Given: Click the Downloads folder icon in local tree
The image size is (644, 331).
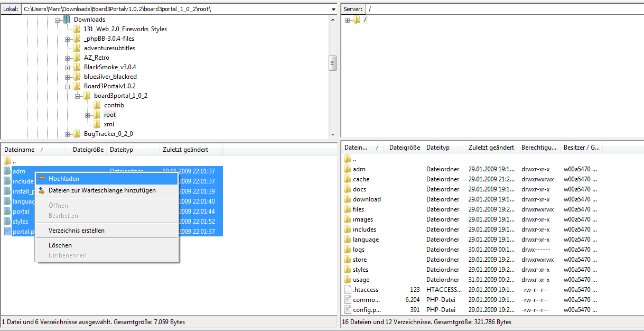Looking at the screenshot, I should (x=67, y=20).
